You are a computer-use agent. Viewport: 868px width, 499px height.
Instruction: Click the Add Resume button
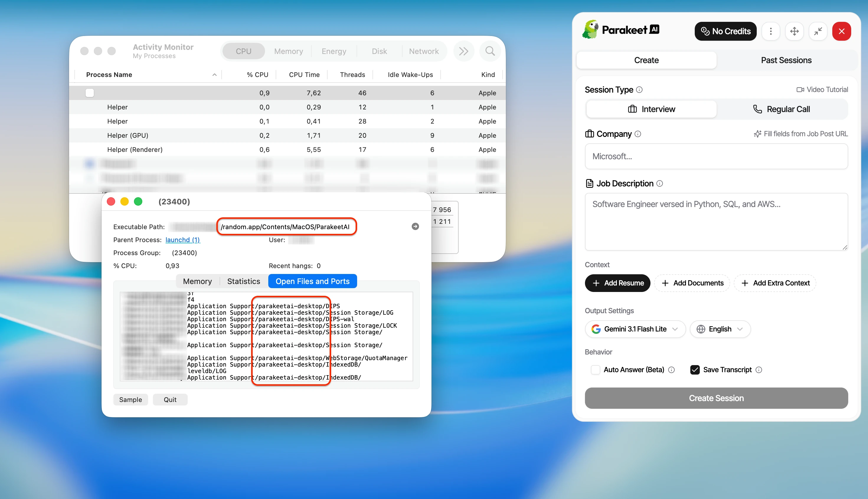click(x=617, y=283)
